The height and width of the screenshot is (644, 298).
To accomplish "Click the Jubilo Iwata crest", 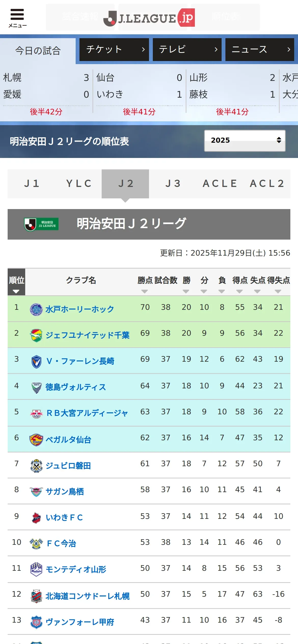I will [x=36, y=466].
